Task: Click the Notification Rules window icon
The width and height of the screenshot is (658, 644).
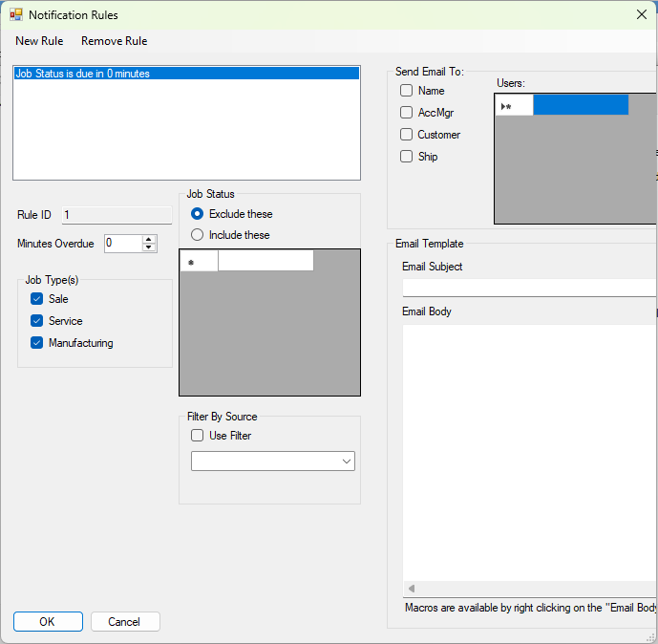Action: [15, 15]
